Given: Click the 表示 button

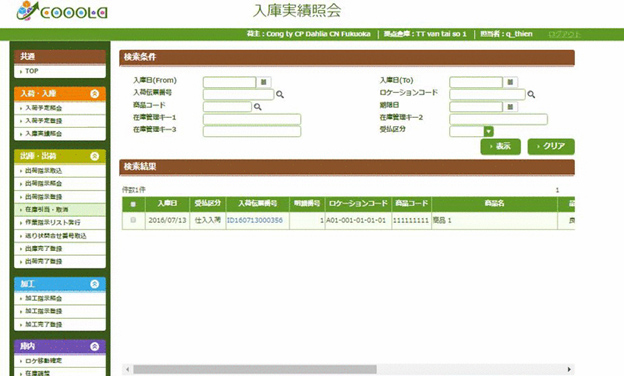Looking at the screenshot, I should [x=500, y=146].
